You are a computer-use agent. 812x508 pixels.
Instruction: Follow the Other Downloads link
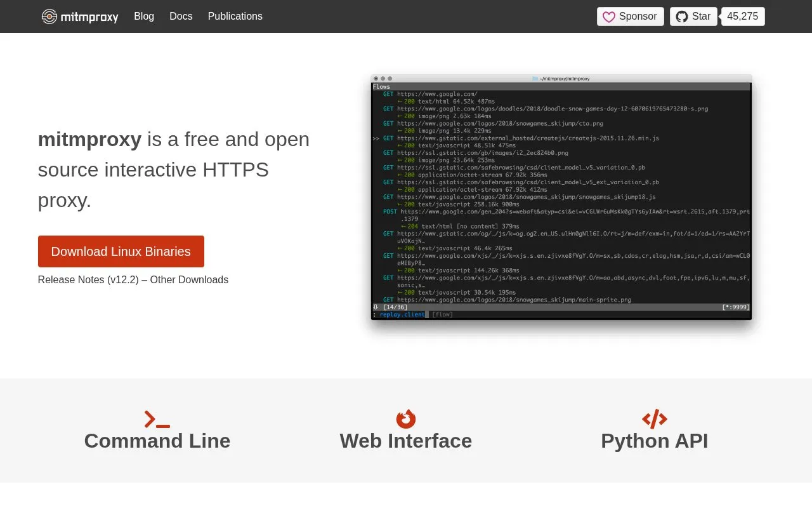(x=189, y=279)
